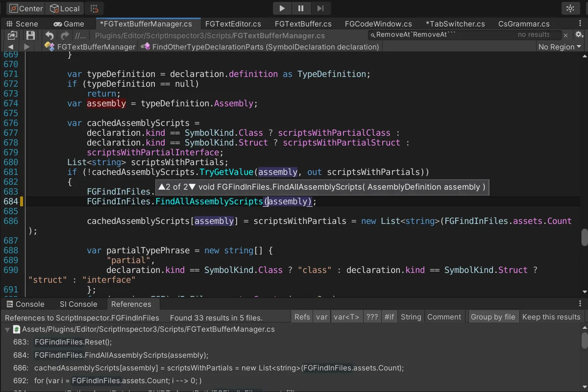
Task: Toggle the Comment filter in References
Action: [x=444, y=317]
